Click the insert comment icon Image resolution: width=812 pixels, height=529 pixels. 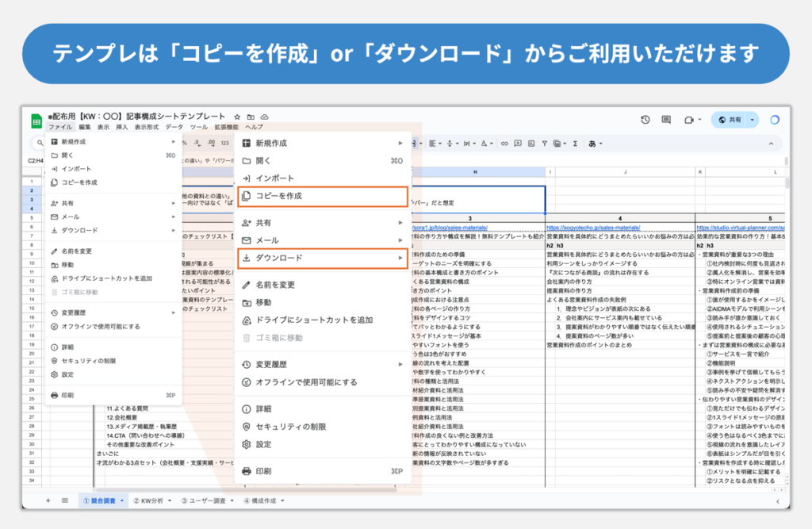[518, 144]
